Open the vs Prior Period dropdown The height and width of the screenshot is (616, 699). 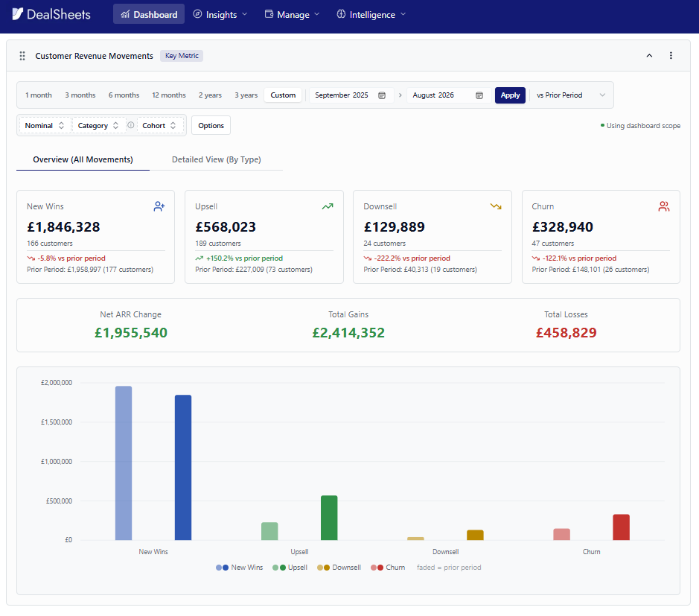(571, 95)
